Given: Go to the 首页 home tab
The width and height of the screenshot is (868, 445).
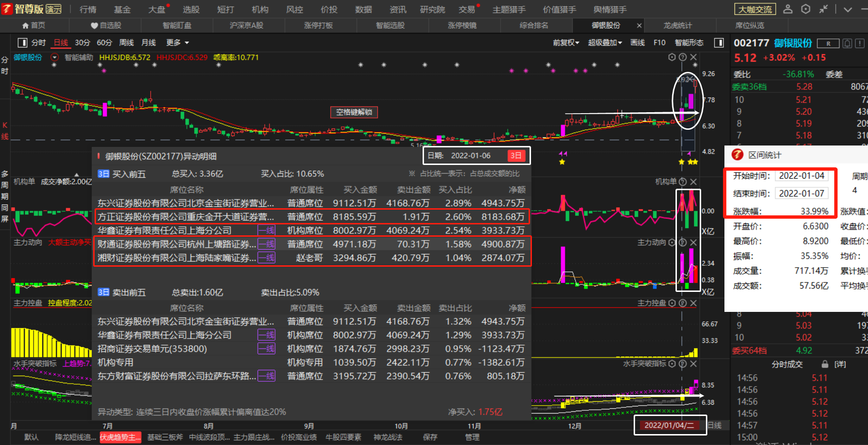Looking at the screenshot, I should pos(34,26).
